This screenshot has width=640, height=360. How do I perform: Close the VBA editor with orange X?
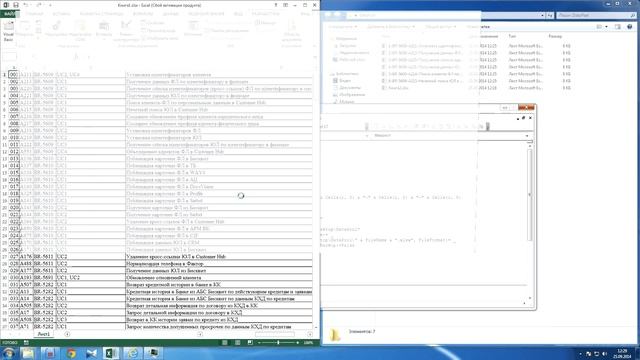pyautogui.click(x=526, y=107)
